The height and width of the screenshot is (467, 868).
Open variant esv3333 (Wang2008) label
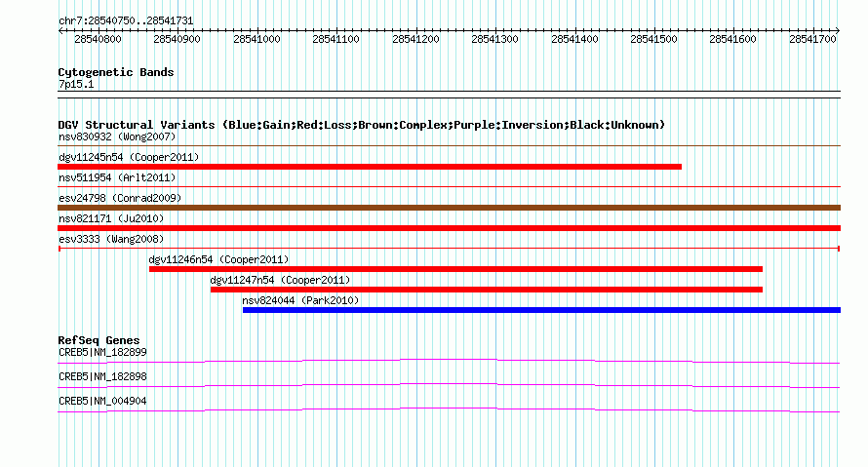click(111, 239)
